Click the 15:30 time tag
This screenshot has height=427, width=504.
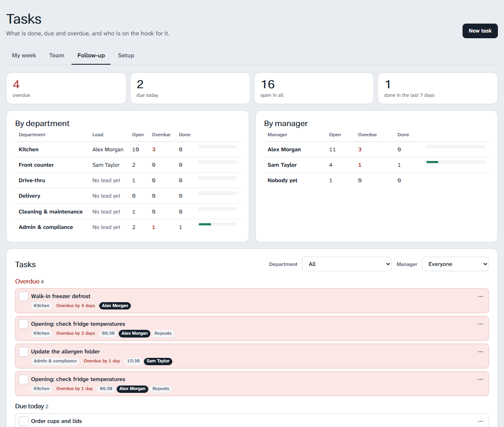point(133,361)
